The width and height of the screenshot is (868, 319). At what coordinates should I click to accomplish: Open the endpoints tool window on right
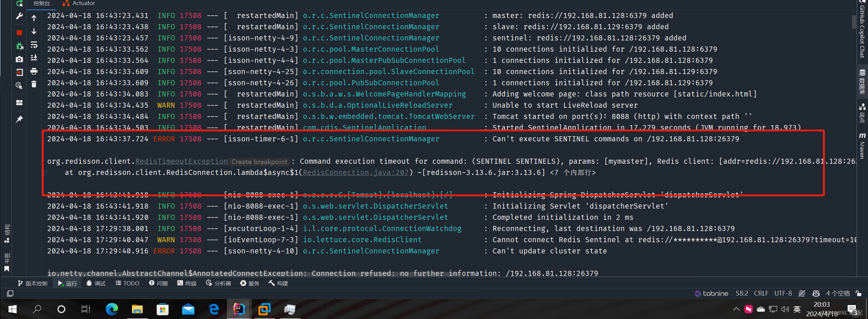coord(862,113)
